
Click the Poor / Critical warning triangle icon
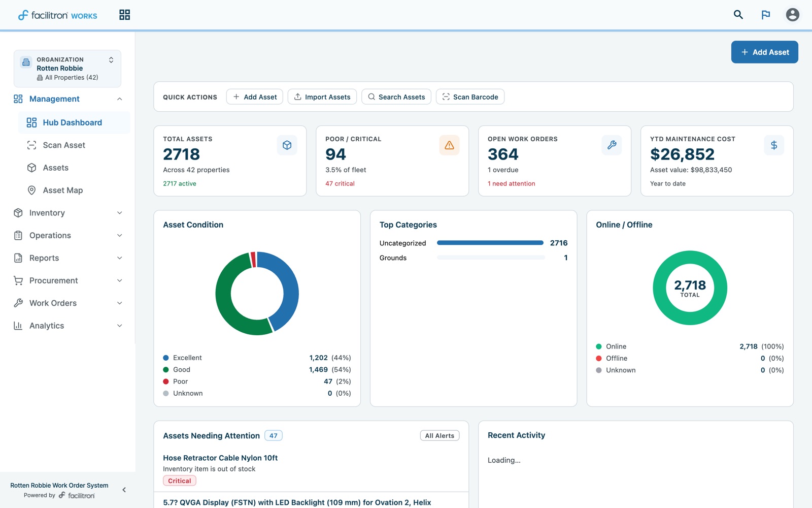(x=449, y=145)
